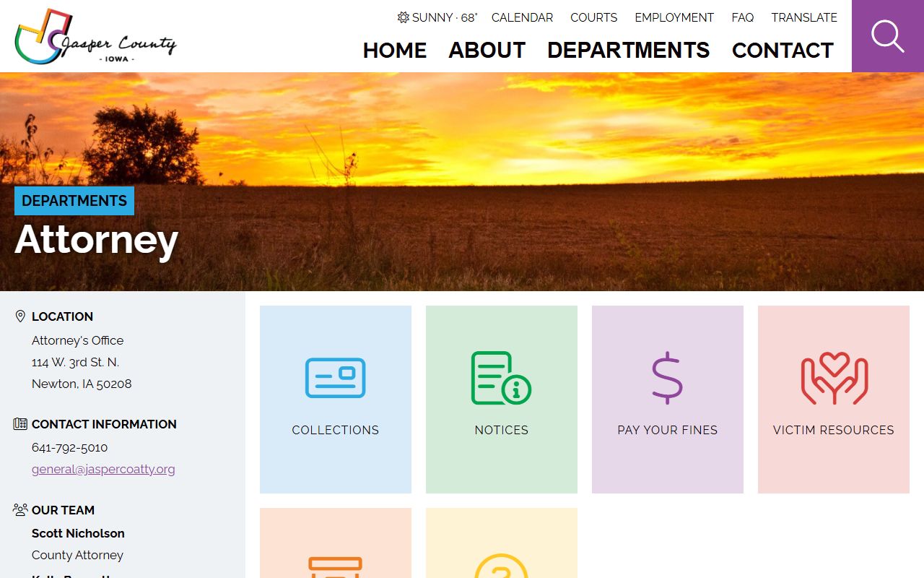The image size is (924, 578).
Task: Open the Employment link
Action: [x=674, y=17]
